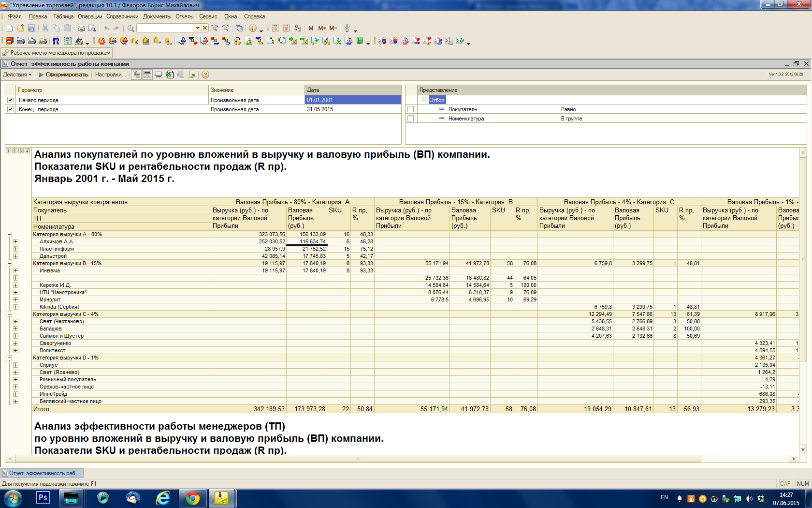Collapse Категория выручки D - 1% group
This screenshot has height=508, width=812.
9,358
